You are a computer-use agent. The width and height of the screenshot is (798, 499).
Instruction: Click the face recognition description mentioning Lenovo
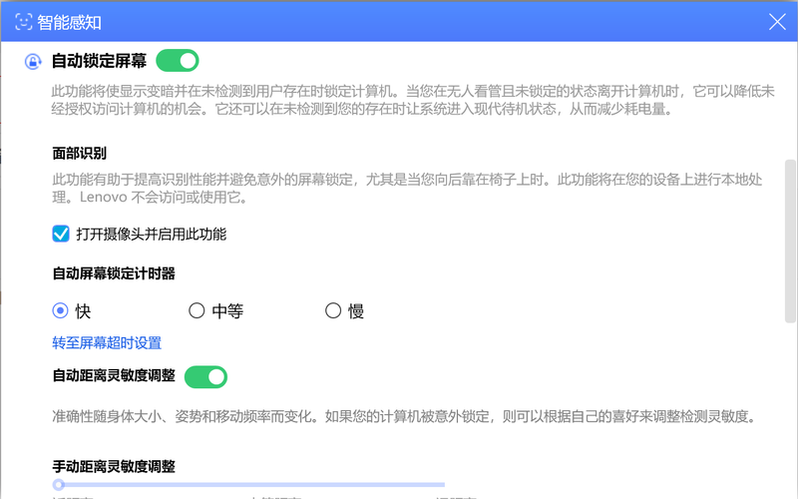coord(400,187)
